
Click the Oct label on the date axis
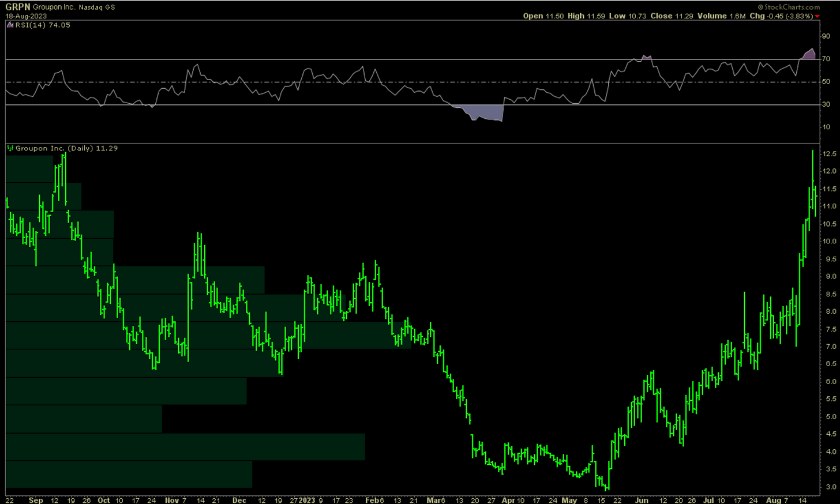coord(104,500)
